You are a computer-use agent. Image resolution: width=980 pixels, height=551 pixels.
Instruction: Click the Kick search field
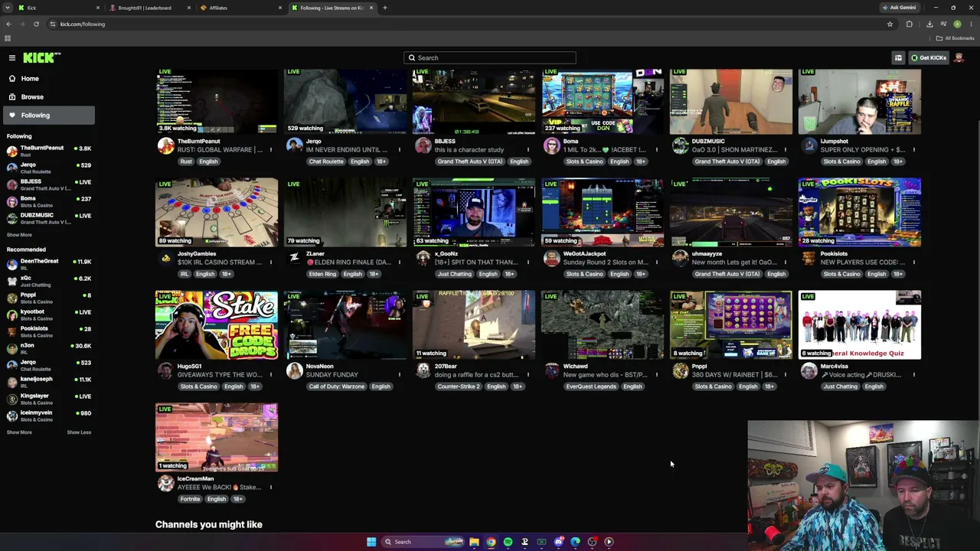tap(490, 58)
